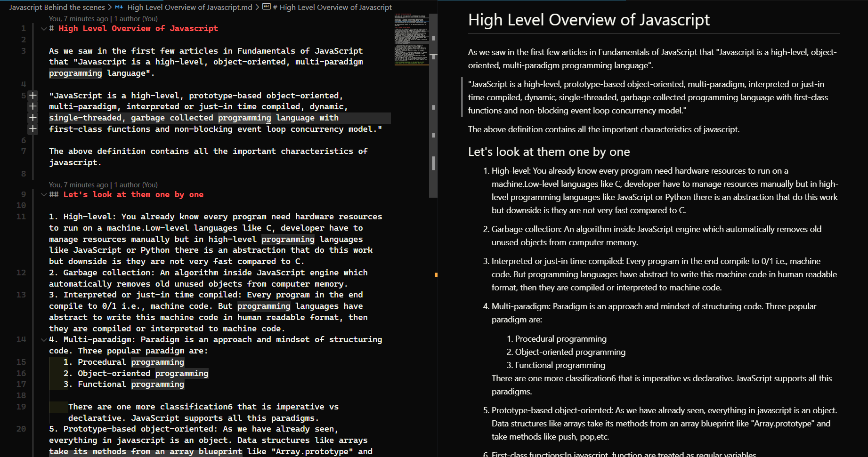Viewport: 868px width, 457px height.
Task: Click the Markdown file icon in the breadcrumb
Action: (x=119, y=7)
